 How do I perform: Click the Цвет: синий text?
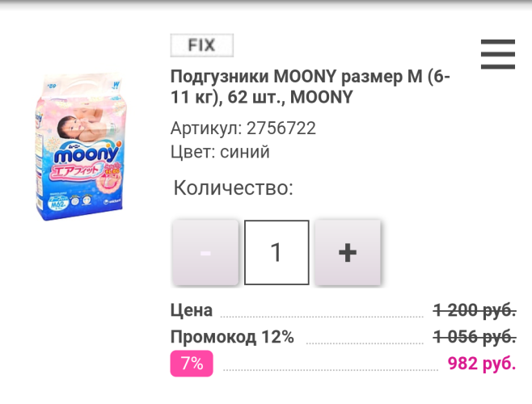click(x=220, y=152)
